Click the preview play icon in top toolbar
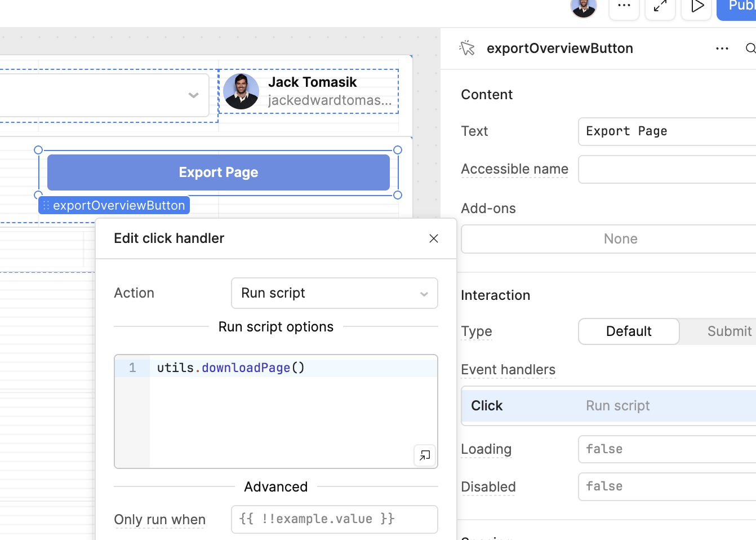Viewport: 756px width, 540px height. coord(697,7)
